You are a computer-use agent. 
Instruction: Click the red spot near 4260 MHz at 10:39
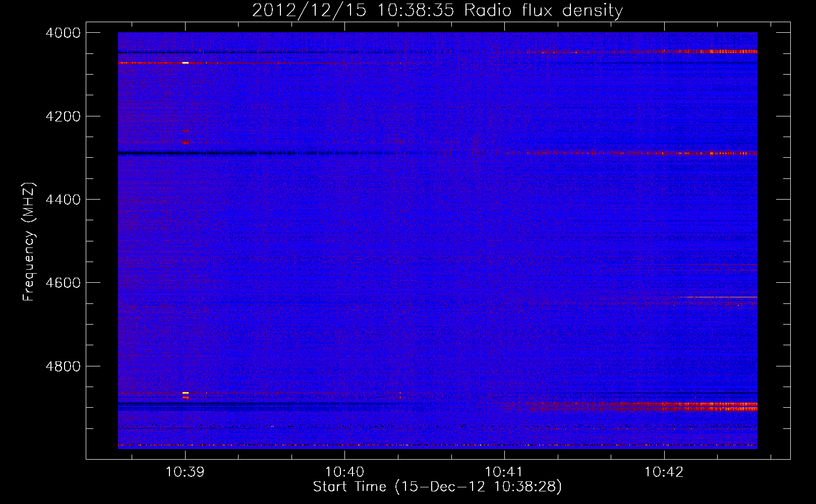coord(185,143)
